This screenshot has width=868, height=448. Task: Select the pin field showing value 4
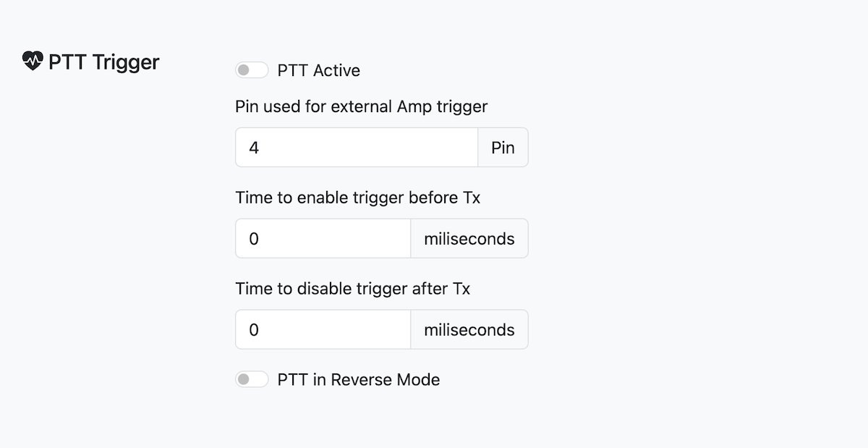357,148
